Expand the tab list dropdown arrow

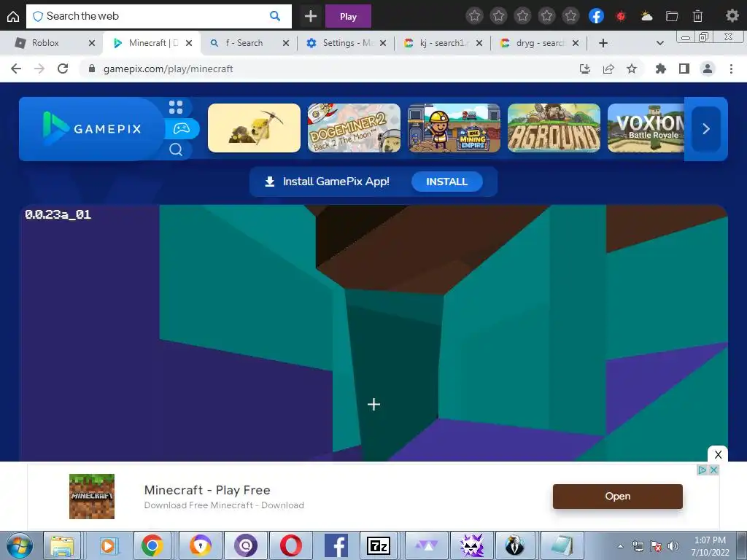coord(659,43)
